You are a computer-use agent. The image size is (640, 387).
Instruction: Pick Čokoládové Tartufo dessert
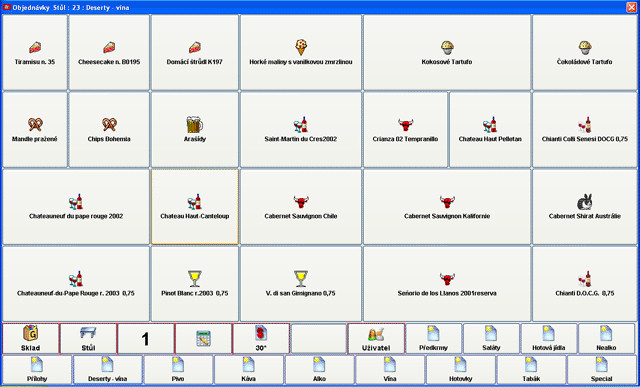tap(585, 53)
